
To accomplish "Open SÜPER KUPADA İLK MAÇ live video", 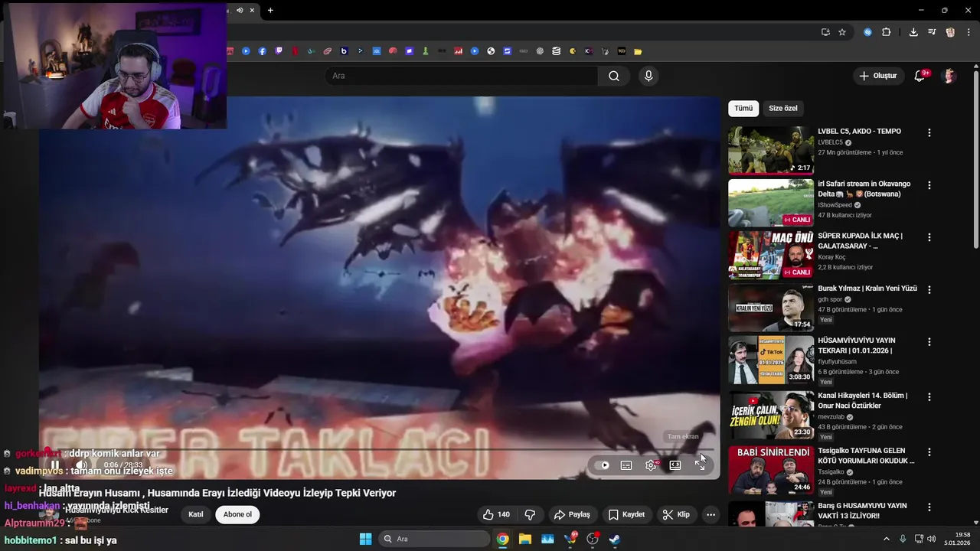I will (771, 256).
